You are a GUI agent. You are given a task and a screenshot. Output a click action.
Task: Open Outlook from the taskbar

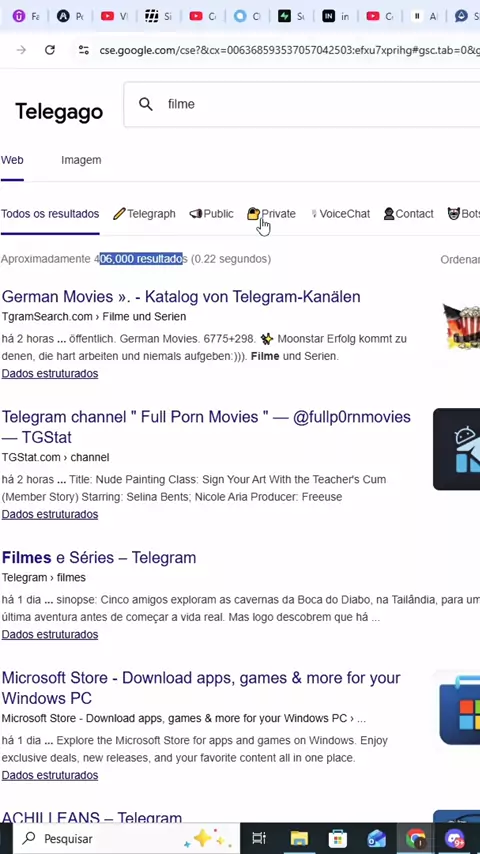point(376,839)
